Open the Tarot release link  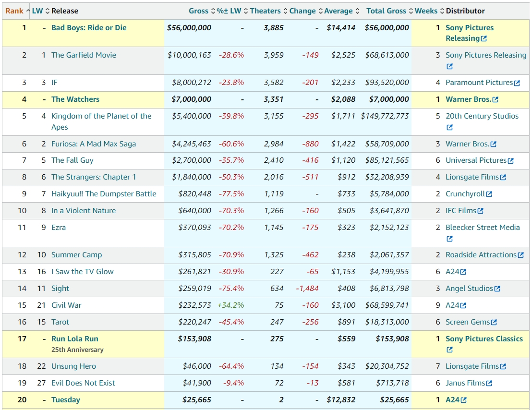[60, 322]
